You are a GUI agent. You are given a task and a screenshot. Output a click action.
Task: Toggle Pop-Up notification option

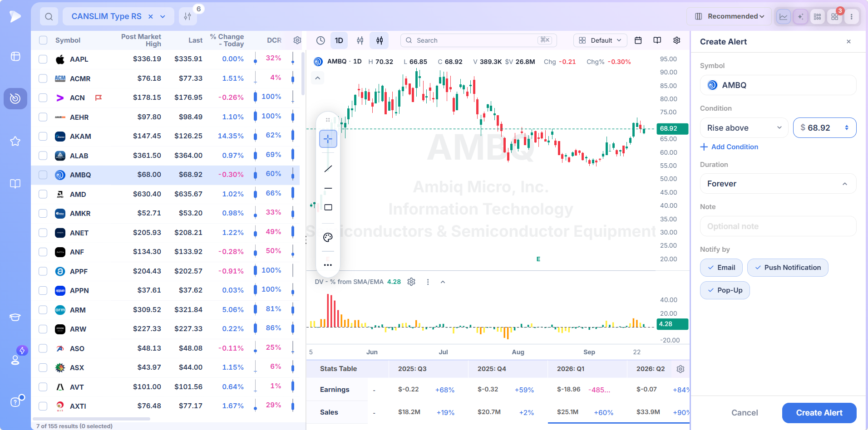[725, 290]
